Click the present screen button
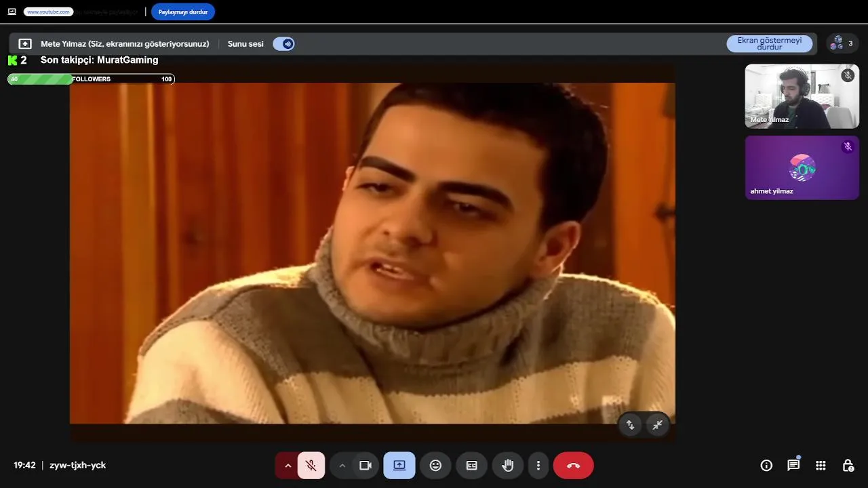The width and height of the screenshot is (868, 488). tap(399, 466)
